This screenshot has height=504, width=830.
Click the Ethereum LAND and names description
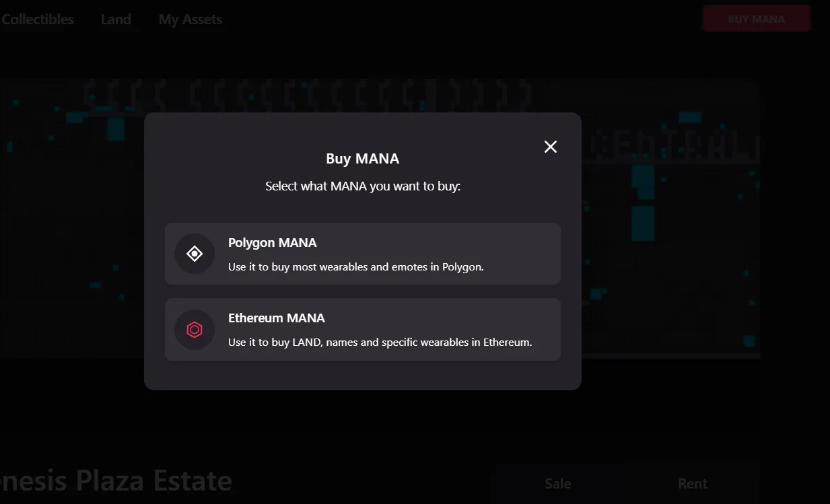380,343
